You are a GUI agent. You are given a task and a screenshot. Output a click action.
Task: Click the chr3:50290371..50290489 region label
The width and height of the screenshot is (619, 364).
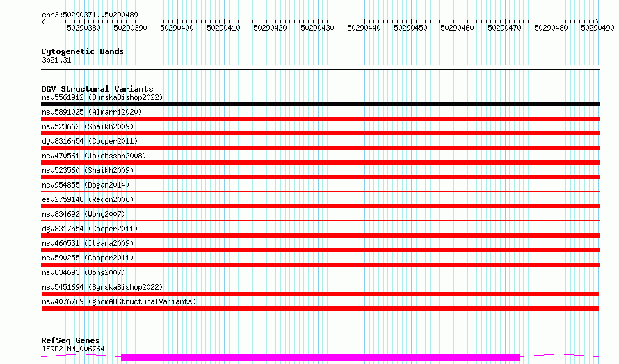[90, 15]
